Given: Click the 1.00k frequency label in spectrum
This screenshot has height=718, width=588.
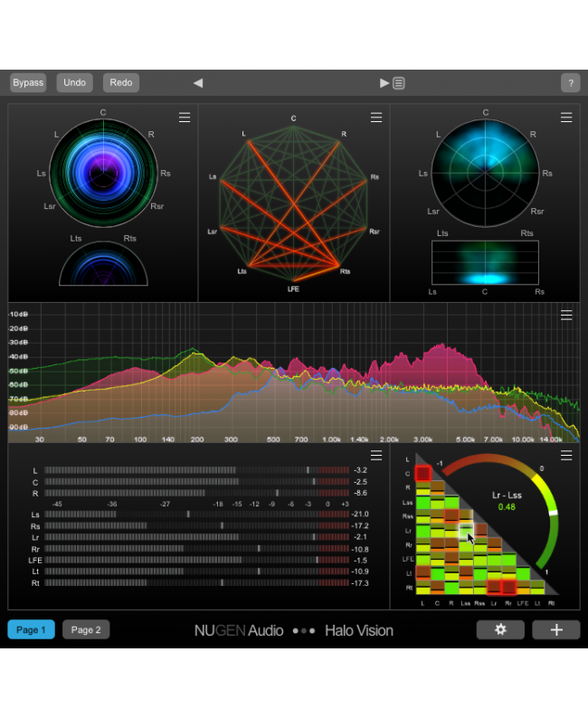Looking at the screenshot, I should click(331, 439).
